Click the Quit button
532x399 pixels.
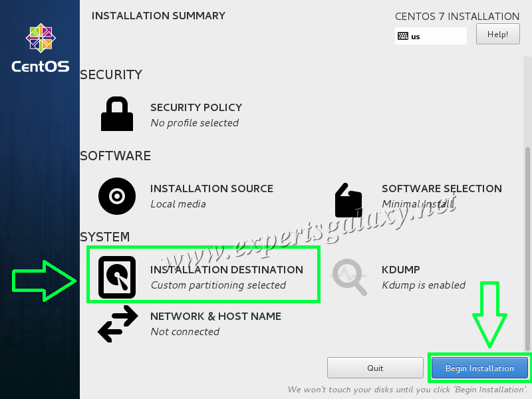tap(375, 368)
